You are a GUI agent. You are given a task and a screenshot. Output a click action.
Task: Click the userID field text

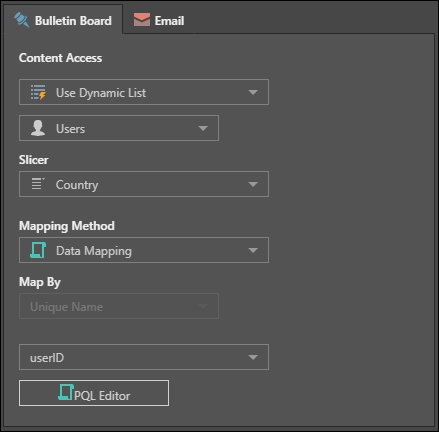point(47,358)
